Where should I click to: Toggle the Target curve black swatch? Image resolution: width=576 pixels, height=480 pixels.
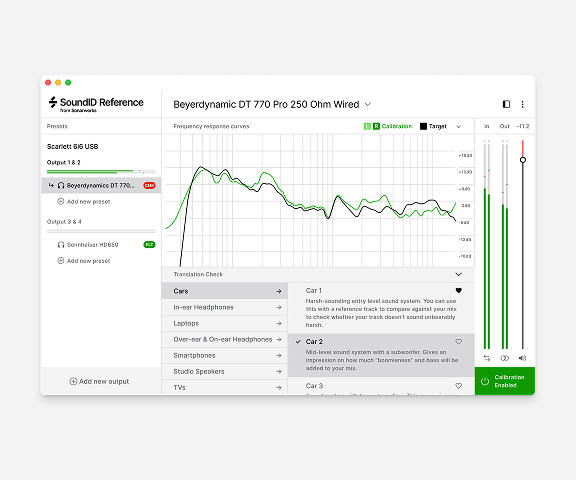click(423, 126)
